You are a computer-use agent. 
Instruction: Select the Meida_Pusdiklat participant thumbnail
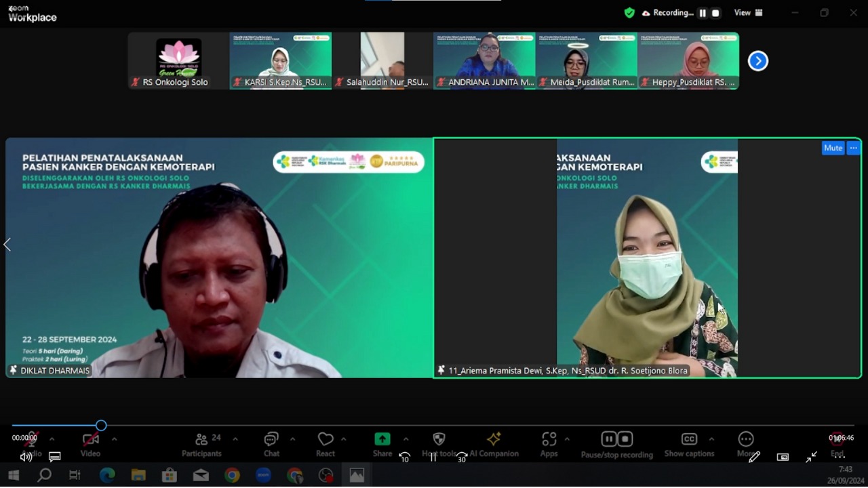[586, 60]
